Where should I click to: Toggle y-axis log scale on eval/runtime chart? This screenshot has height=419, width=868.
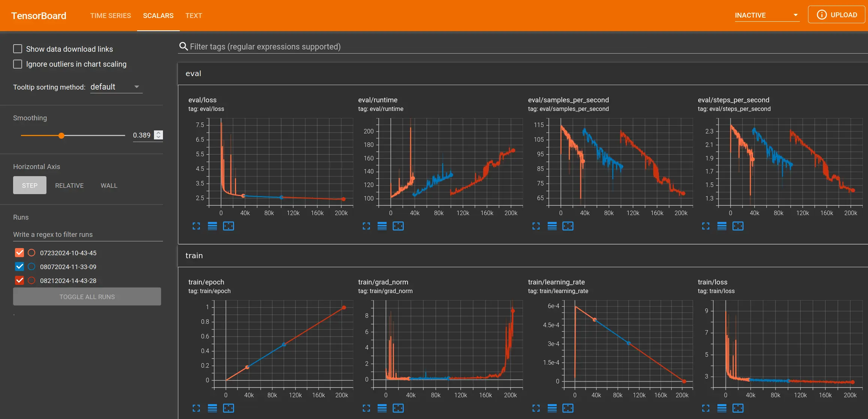coord(382,226)
